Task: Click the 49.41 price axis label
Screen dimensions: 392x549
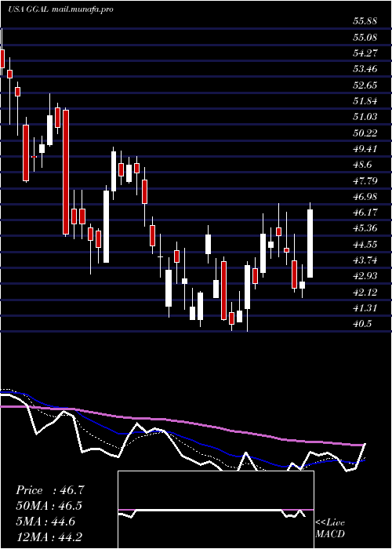Action: click(365, 149)
